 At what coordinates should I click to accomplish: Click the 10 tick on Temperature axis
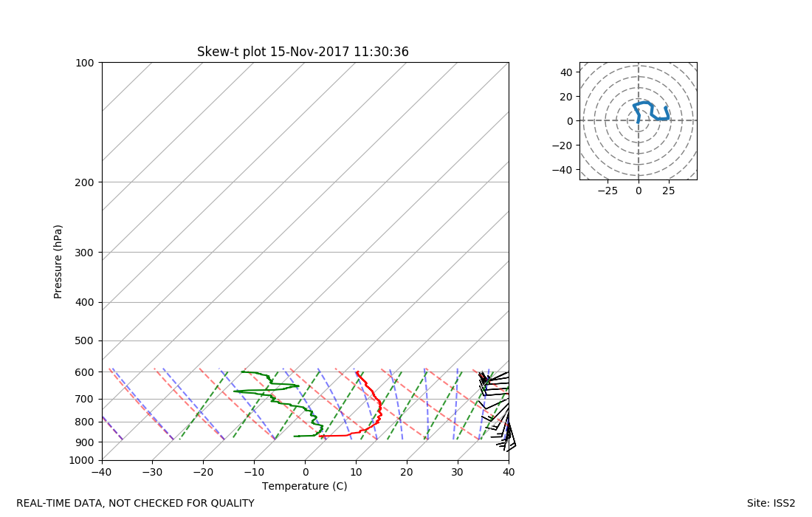[357, 472]
